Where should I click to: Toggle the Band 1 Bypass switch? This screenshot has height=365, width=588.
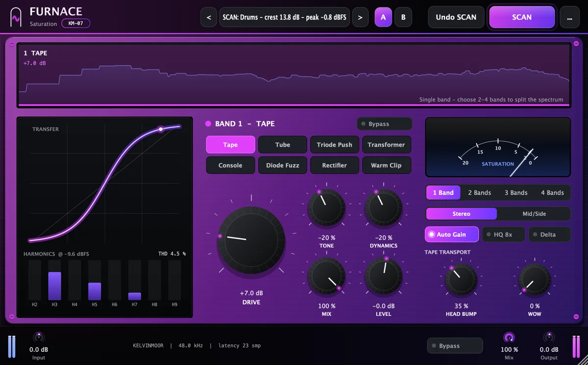tap(384, 124)
